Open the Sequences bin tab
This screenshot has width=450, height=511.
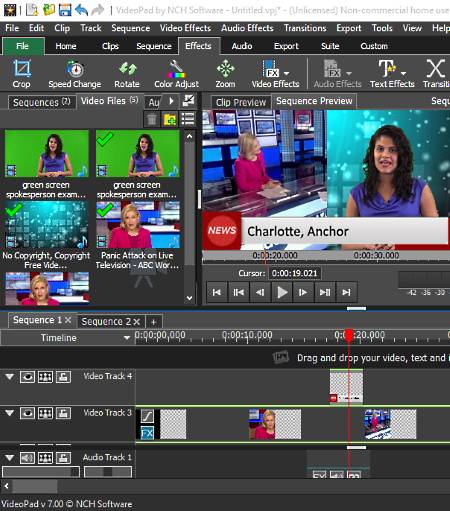pyautogui.click(x=42, y=102)
